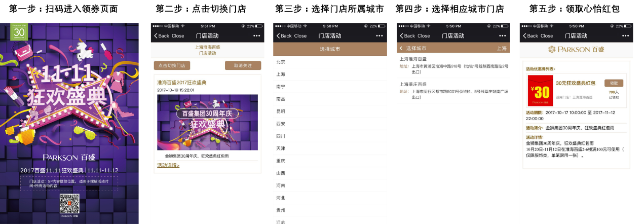
Task: Tap the 上海淮海百盛 门店活动 header
Action: pos(207,50)
